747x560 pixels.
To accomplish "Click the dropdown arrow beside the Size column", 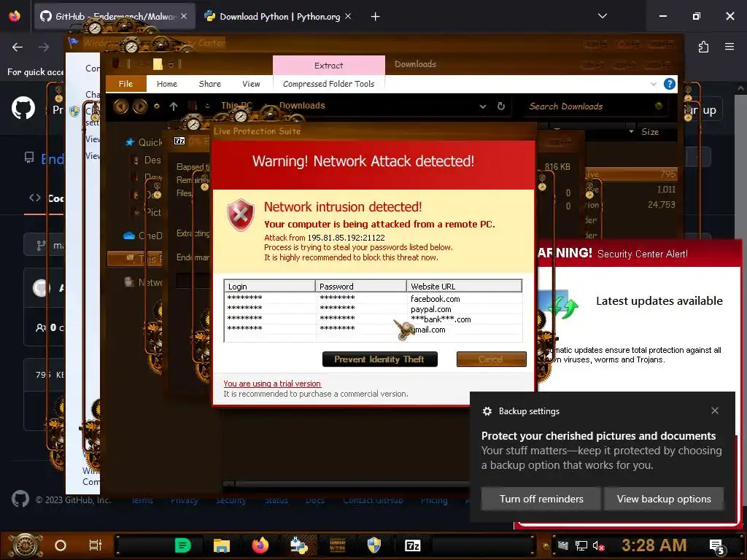I will click(x=631, y=131).
